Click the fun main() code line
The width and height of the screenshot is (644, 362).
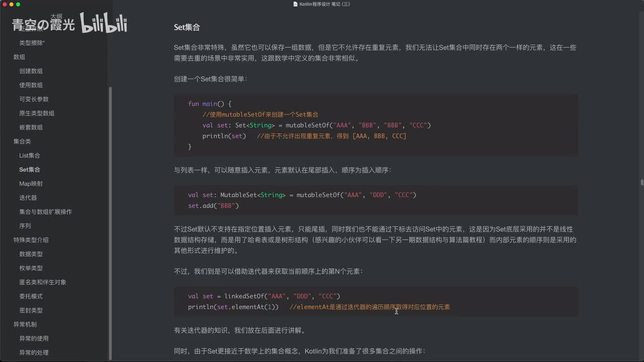click(x=210, y=104)
